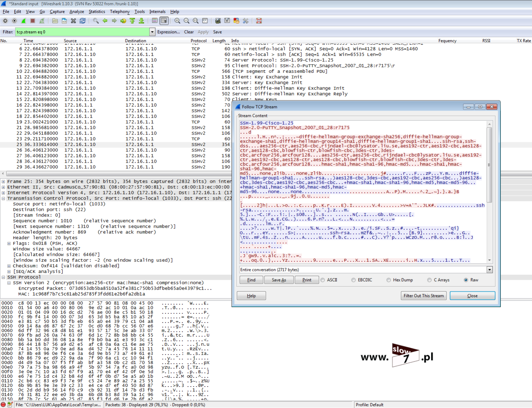Open display filters edit icon
Screen dimensions: 532x408
227,21
